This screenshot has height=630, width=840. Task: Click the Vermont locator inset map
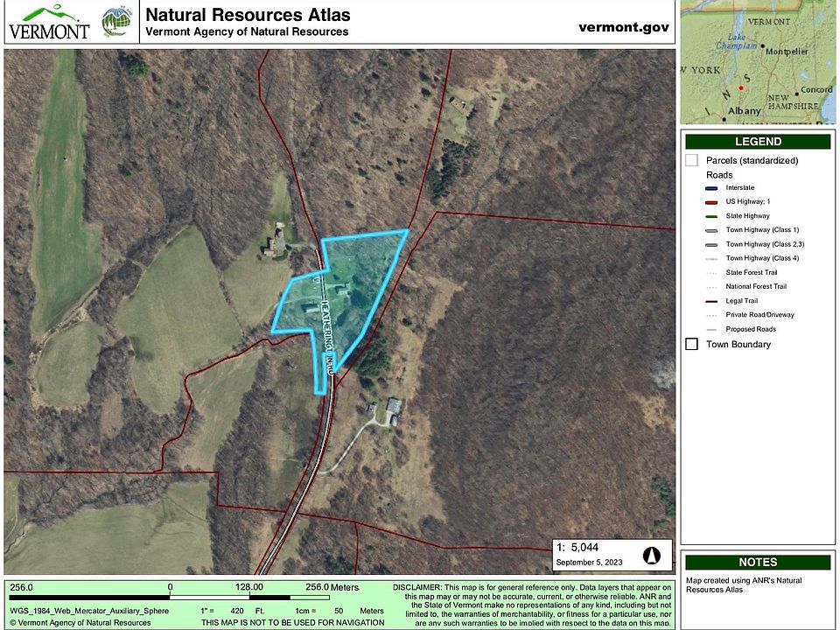pyautogui.click(x=758, y=63)
